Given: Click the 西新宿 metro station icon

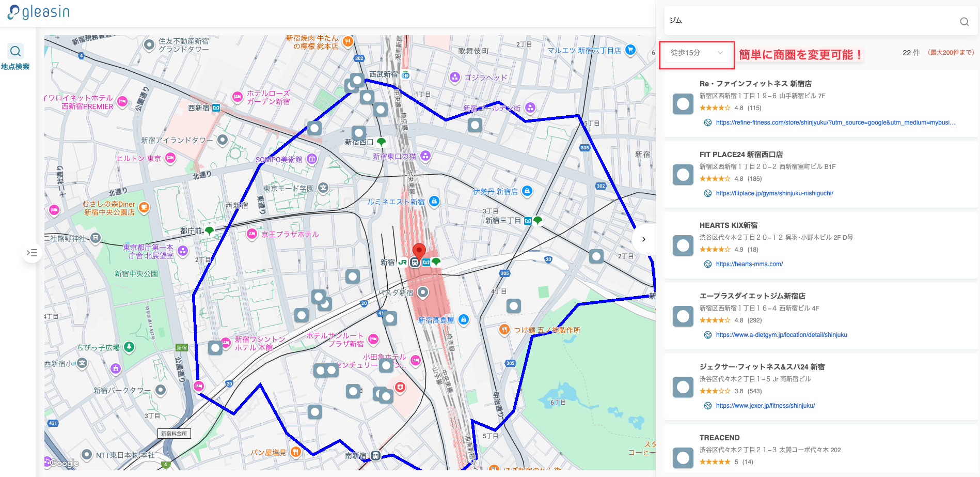Looking at the screenshot, I should click(x=216, y=108).
